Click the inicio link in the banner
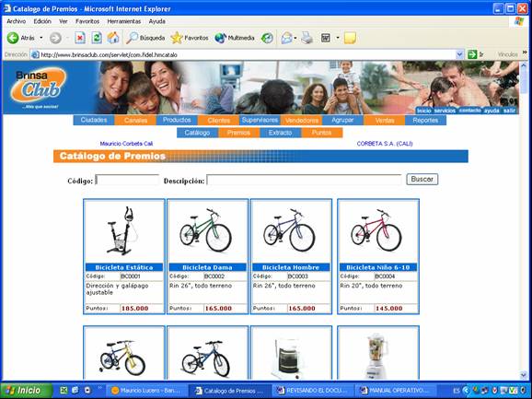532x399 pixels. [x=423, y=111]
